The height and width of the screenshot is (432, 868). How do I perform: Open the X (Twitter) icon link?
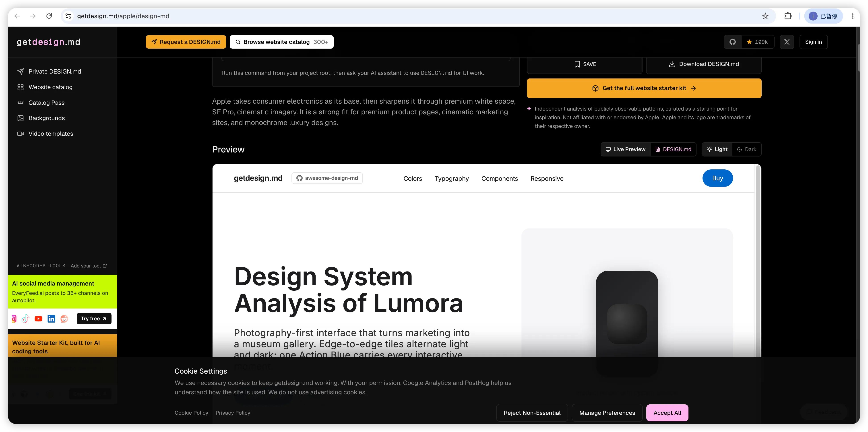(x=787, y=42)
